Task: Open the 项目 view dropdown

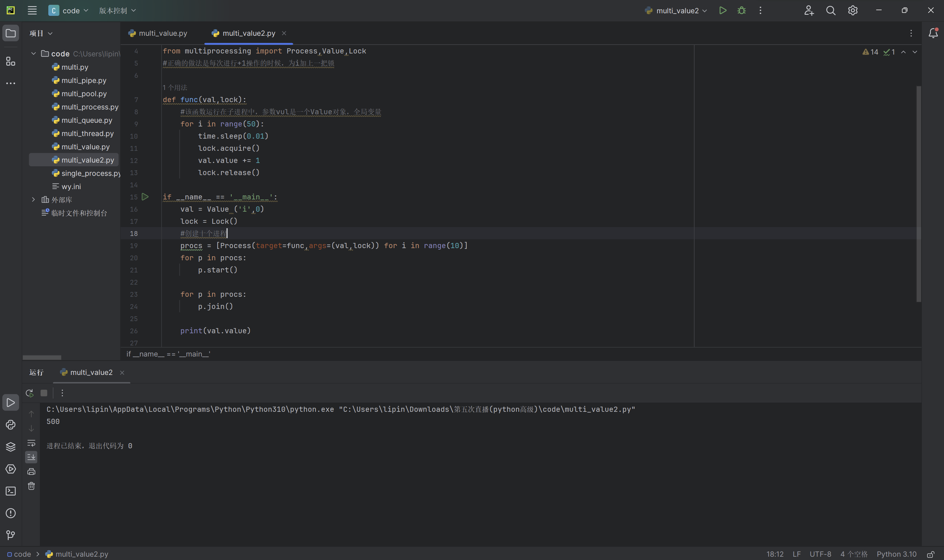Action: pyautogui.click(x=41, y=33)
